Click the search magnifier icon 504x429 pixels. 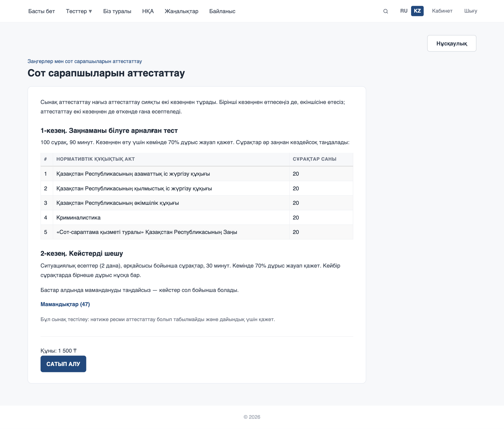[385, 11]
